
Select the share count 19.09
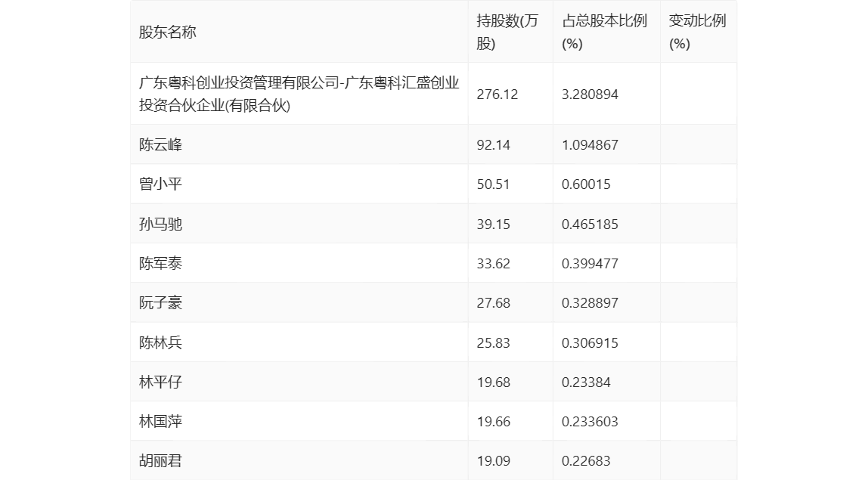[493, 460]
